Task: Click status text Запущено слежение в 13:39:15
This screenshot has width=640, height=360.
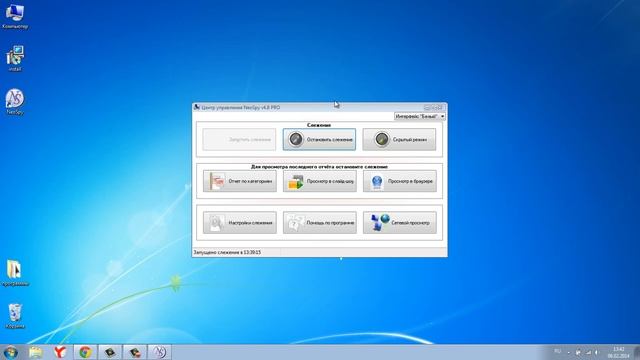Action: [227, 252]
